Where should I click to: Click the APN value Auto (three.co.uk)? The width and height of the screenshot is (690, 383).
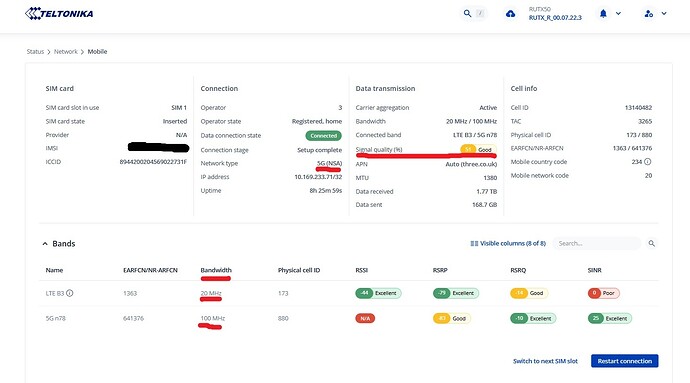[471, 164]
